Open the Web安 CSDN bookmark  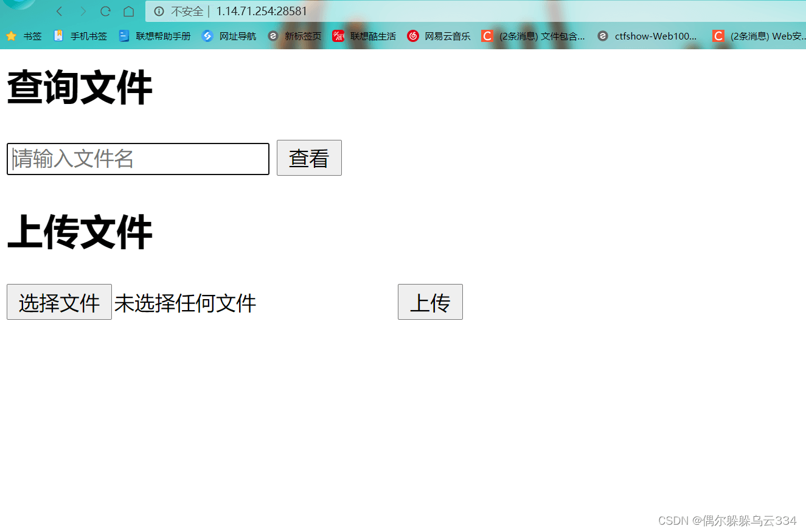(759, 36)
